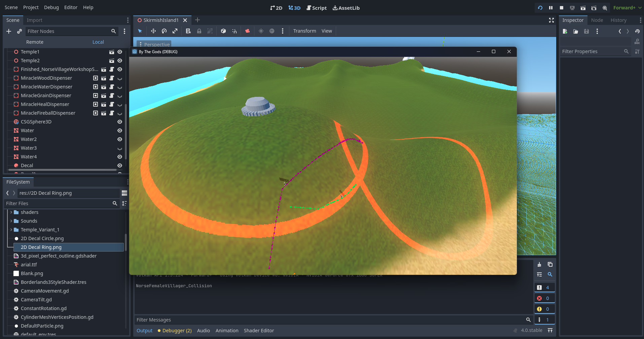Hide the Temple1 node with its eye icon
Viewport: 644px width, 339px height.
[119, 52]
